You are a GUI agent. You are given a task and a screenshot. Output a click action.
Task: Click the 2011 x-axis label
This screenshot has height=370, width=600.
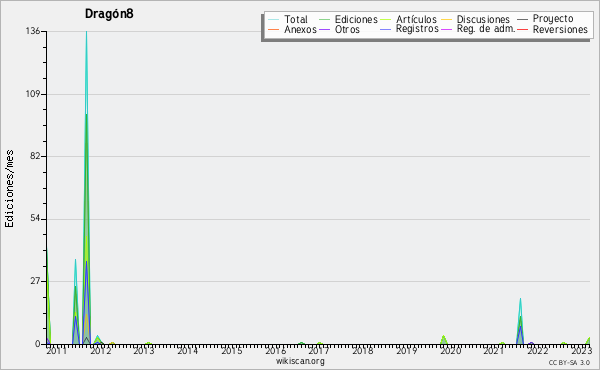tap(56, 350)
